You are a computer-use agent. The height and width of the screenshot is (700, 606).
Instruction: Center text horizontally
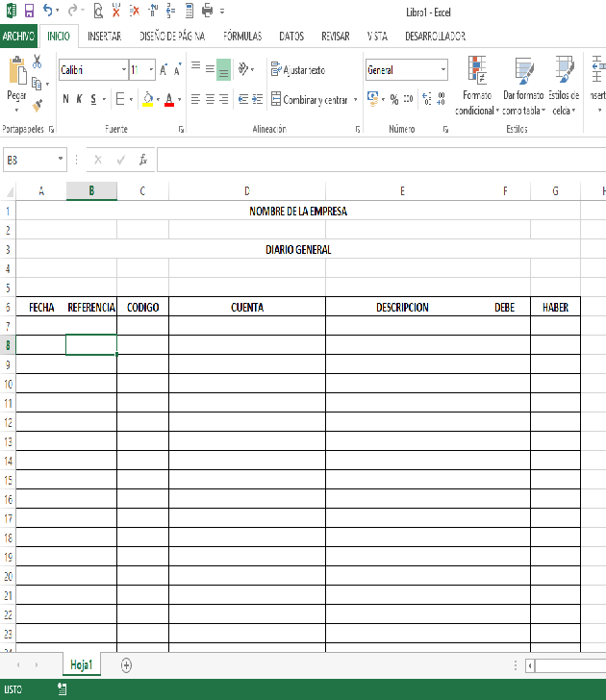210,99
